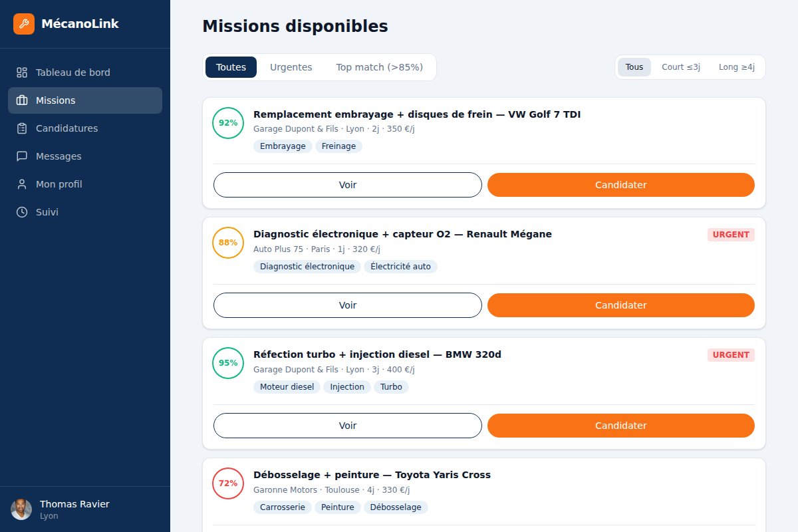Select the Toutes filter tab
This screenshot has height=532, width=798.
(x=231, y=67)
